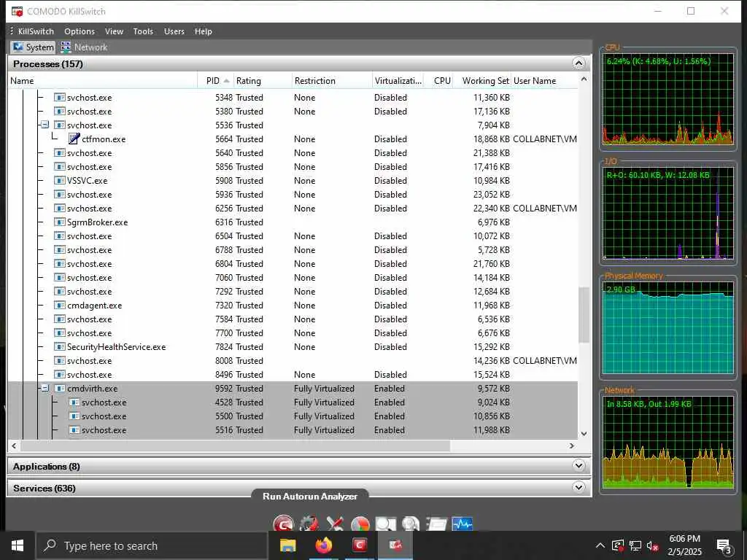Collapse the svchost.exe 5536 tree node

44,125
